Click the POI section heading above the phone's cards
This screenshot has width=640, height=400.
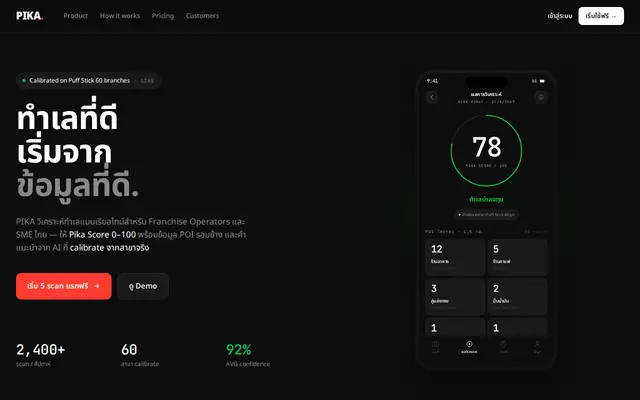pos(454,231)
